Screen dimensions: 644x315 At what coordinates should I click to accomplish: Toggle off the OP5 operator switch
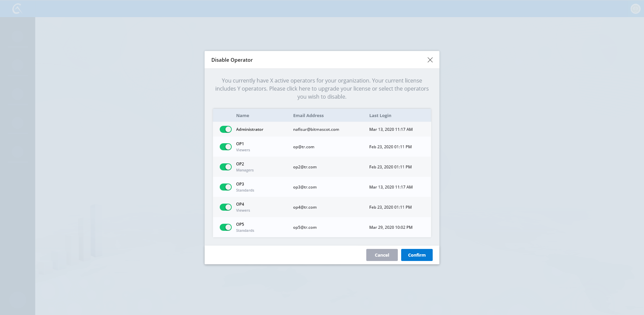pyautogui.click(x=226, y=227)
